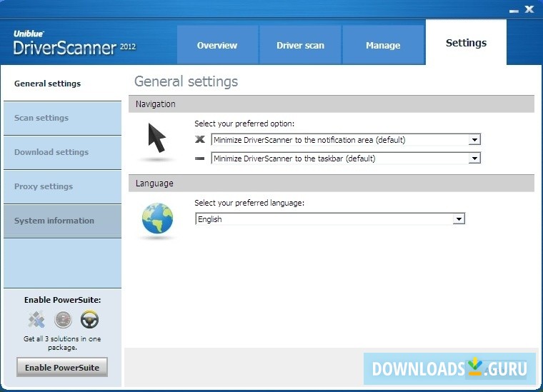The height and width of the screenshot is (392, 543).
Task: Click the 'General settings' page heading
Action: (x=186, y=81)
